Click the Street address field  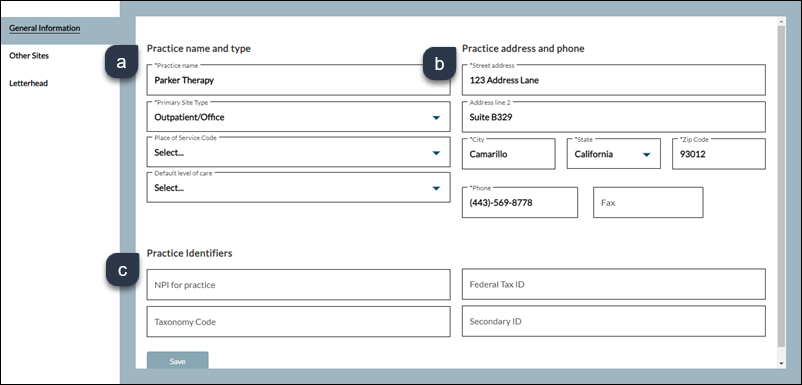[x=614, y=80]
